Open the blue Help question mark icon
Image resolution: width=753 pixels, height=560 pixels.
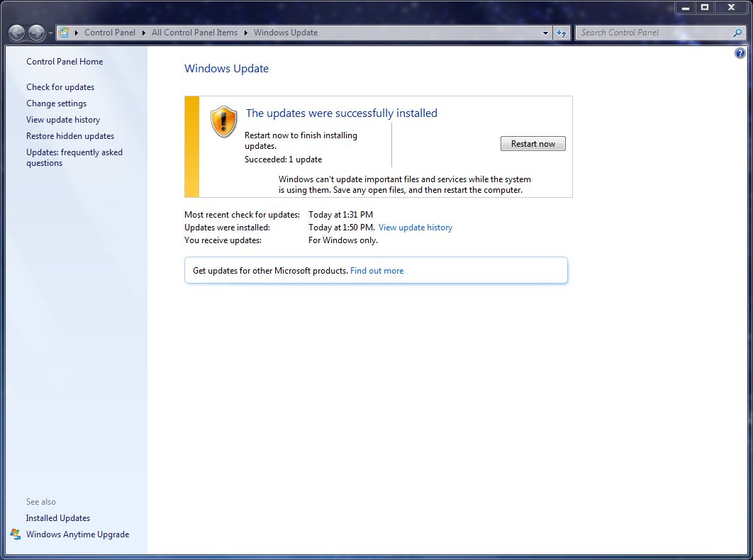click(x=740, y=53)
